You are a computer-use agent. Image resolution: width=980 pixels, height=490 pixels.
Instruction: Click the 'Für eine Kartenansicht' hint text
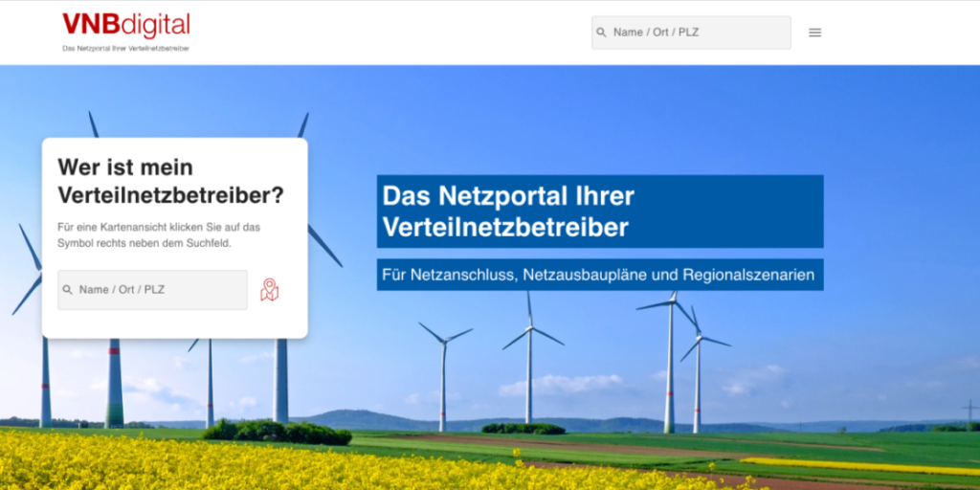coord(158,234)
